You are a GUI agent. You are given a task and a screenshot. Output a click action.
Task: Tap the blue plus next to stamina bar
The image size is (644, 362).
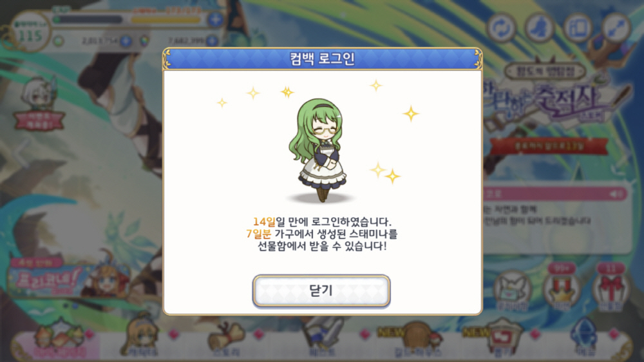[216, 19]
